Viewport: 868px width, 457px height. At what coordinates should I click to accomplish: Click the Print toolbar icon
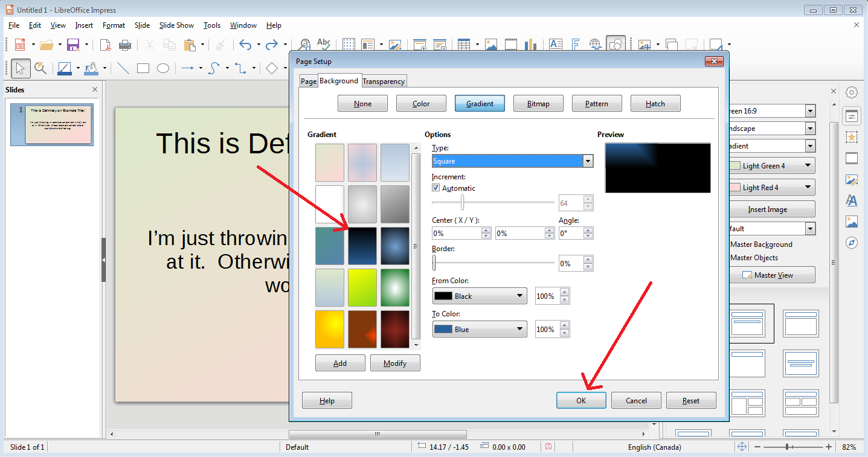coord(125,45)
